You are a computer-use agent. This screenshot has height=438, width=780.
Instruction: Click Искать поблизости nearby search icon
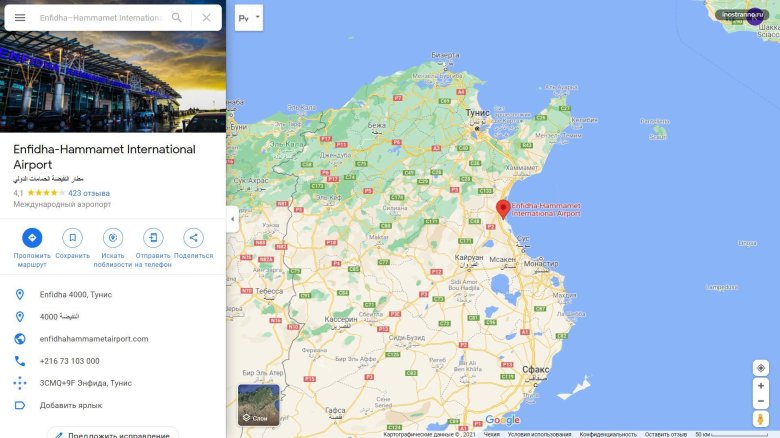(x=113, y=238)
